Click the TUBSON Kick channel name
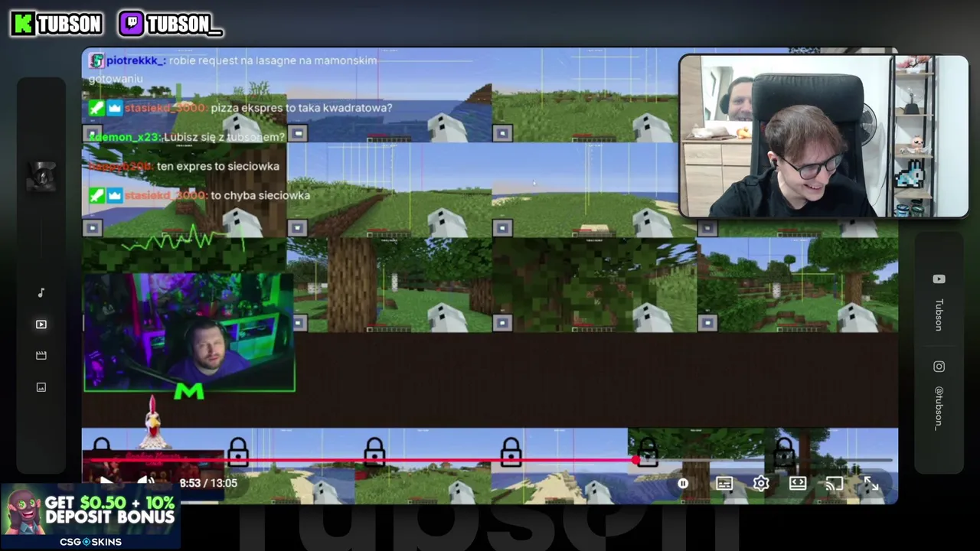 coord(70,24)
